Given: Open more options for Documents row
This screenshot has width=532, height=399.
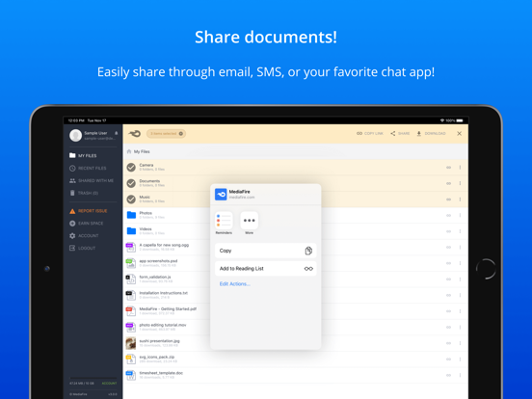Looking at the screenshot, I should 460,183.
